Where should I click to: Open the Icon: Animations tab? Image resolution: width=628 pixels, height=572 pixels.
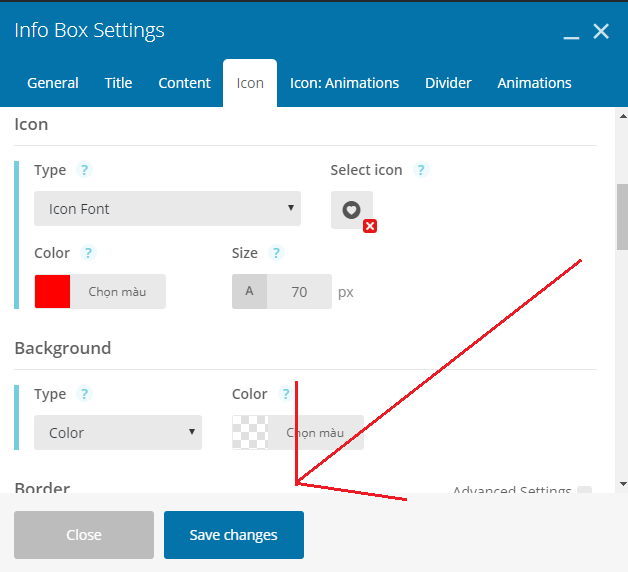[x=344, y=83]
